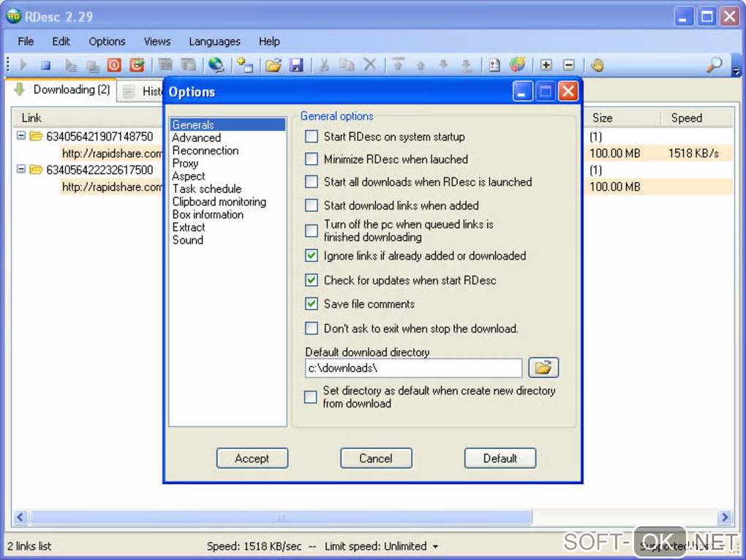
Task: Select Task schedule in the options list
Action: (x=207, y=189)
